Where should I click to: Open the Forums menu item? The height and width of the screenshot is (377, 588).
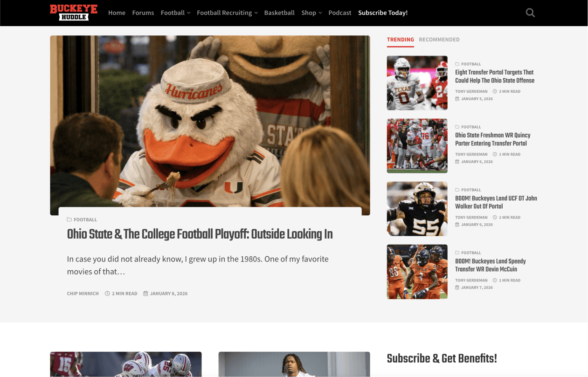pos(143,13)
